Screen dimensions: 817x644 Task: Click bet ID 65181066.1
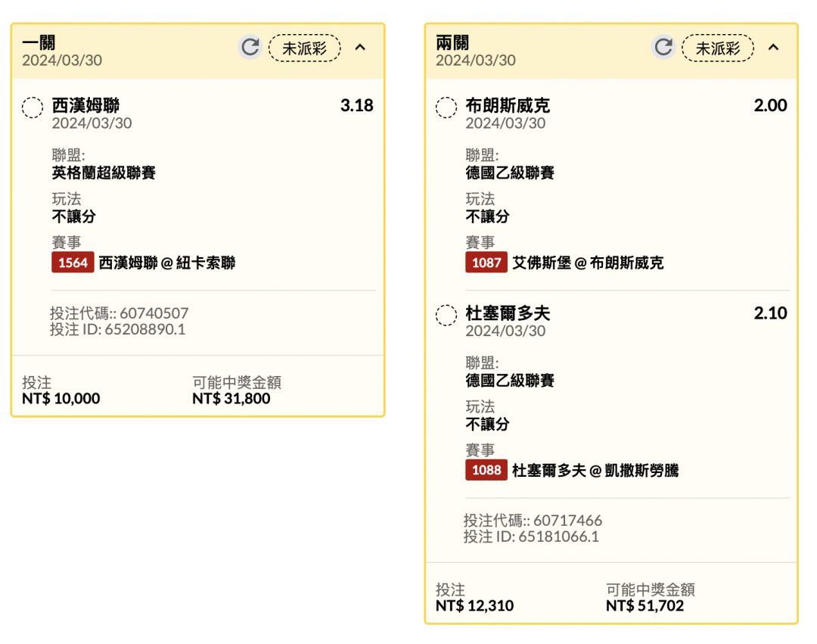(558, 537)
